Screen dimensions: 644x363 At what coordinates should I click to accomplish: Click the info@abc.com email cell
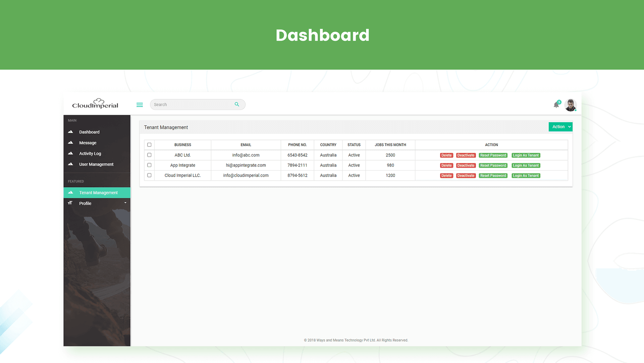[x=246, y=155]
